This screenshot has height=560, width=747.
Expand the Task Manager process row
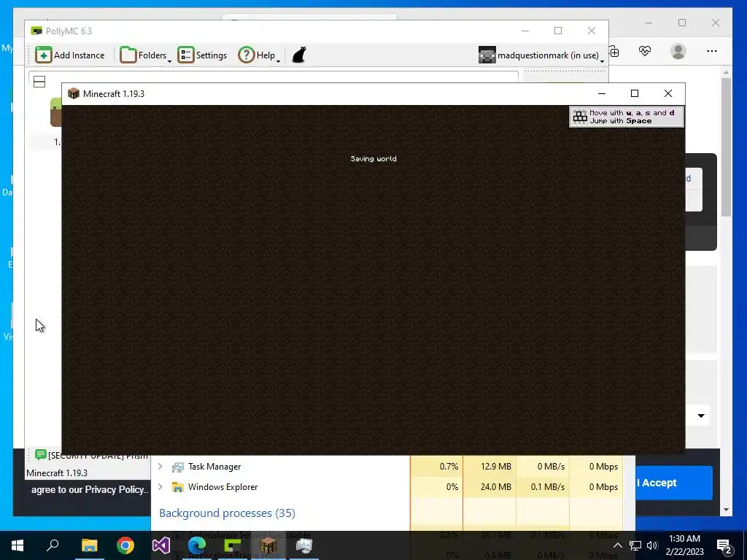[x=160, y=467]
